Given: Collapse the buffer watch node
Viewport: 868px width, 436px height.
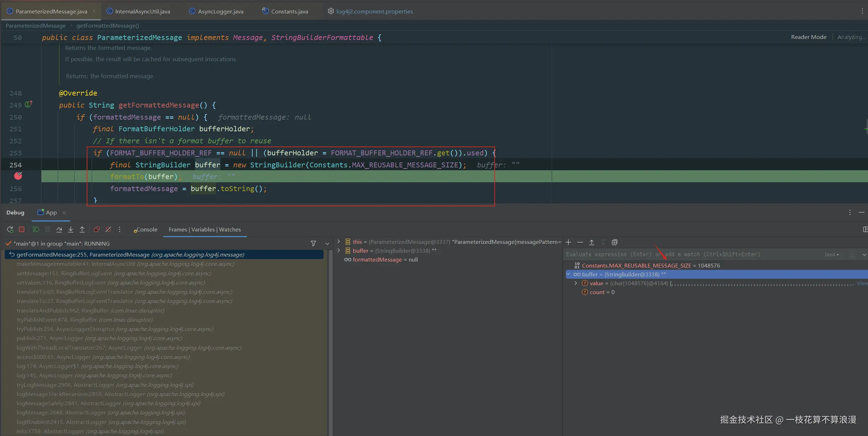Looking at the screenshot, I should [568, 274].
